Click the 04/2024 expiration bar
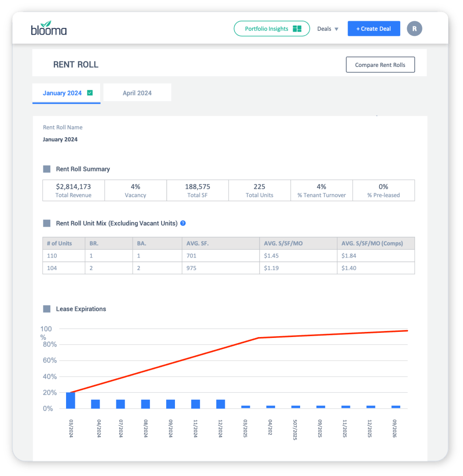 click(x=95, y=404)
